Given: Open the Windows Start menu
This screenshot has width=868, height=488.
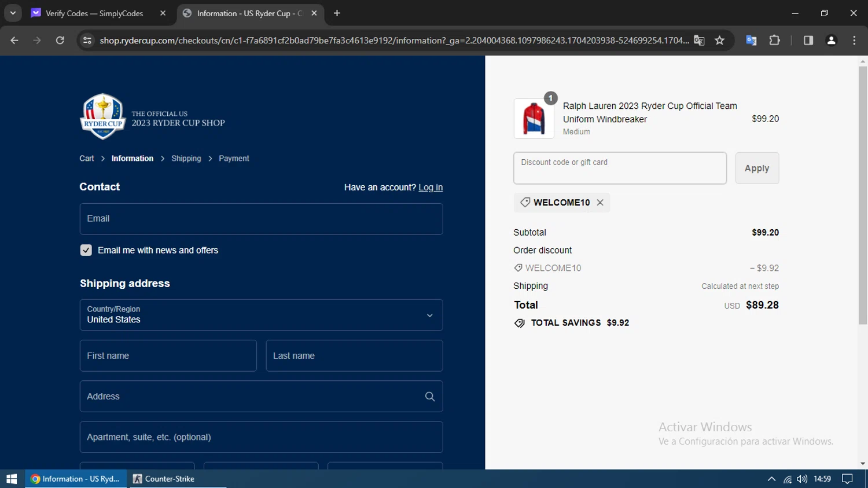Looking at the screenshot, I should tap(12, 479).
